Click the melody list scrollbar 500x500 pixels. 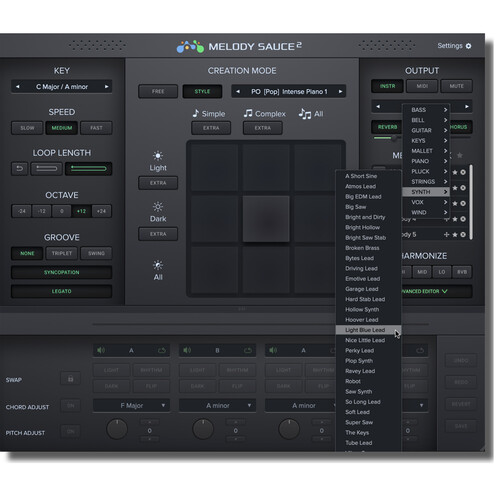click(x=471, y=202)
